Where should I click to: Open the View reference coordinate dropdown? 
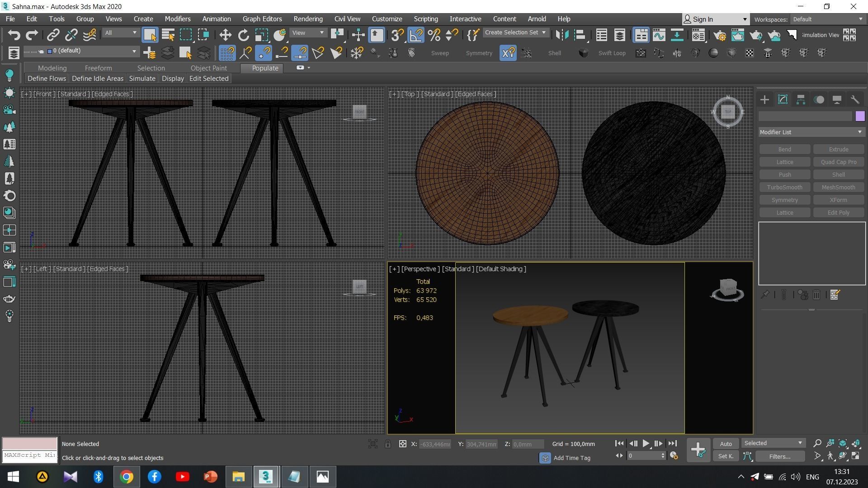308,33
